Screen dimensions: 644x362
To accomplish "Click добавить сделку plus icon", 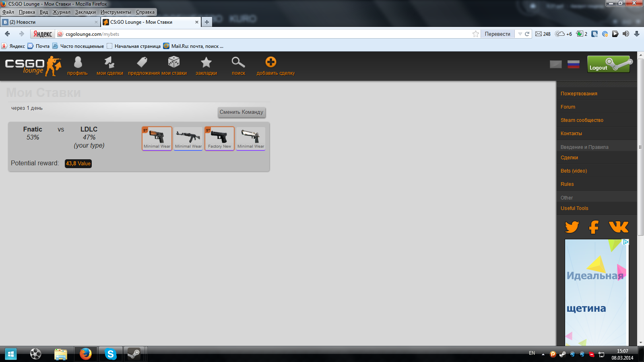I will (x=271, y=62).
